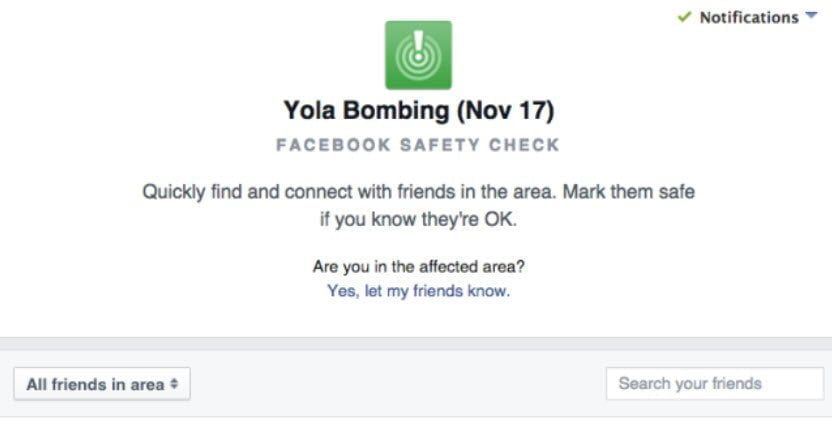Click the green Notifications checkmark icon
The height and width of the screenshot is (422, 832).
click(684, 17)
